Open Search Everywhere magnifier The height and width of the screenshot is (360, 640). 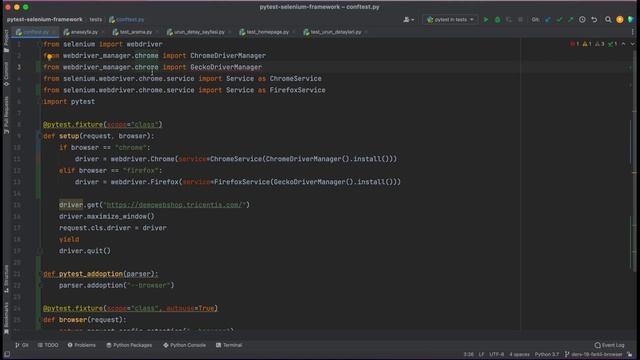[608, 20]
